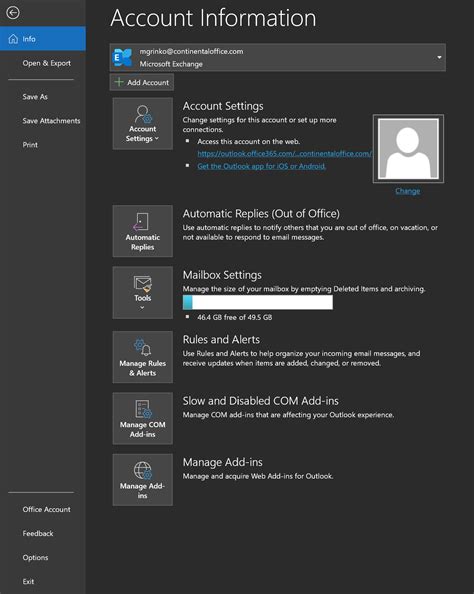Click Get the Outlook app for iOS or Android link
This screenshot has width=474, height=594.
coord(261,166)
